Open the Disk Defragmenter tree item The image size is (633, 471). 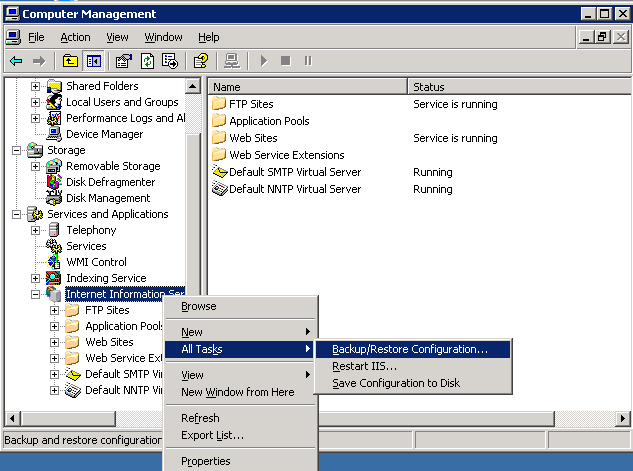[110, 182]
